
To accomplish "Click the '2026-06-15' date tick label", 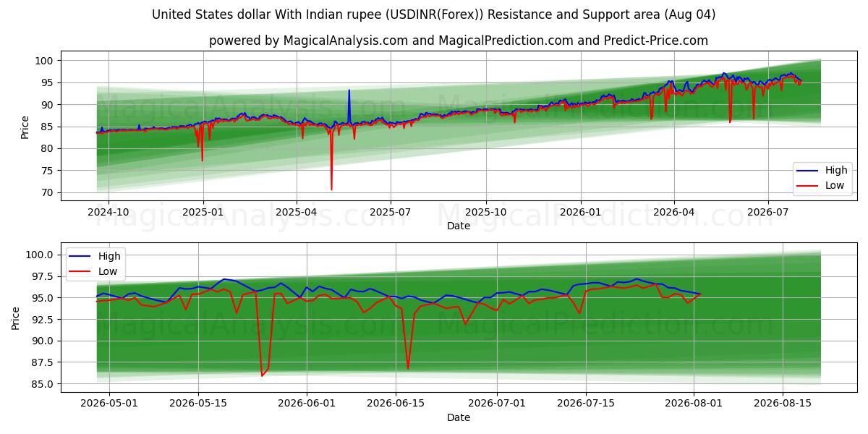I will coord(395,404).
